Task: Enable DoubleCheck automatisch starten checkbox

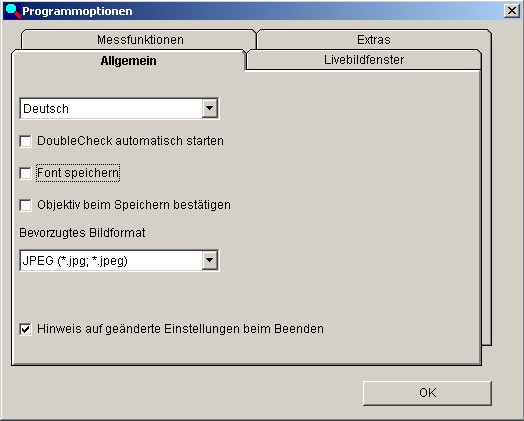Action: click(25, 141)
